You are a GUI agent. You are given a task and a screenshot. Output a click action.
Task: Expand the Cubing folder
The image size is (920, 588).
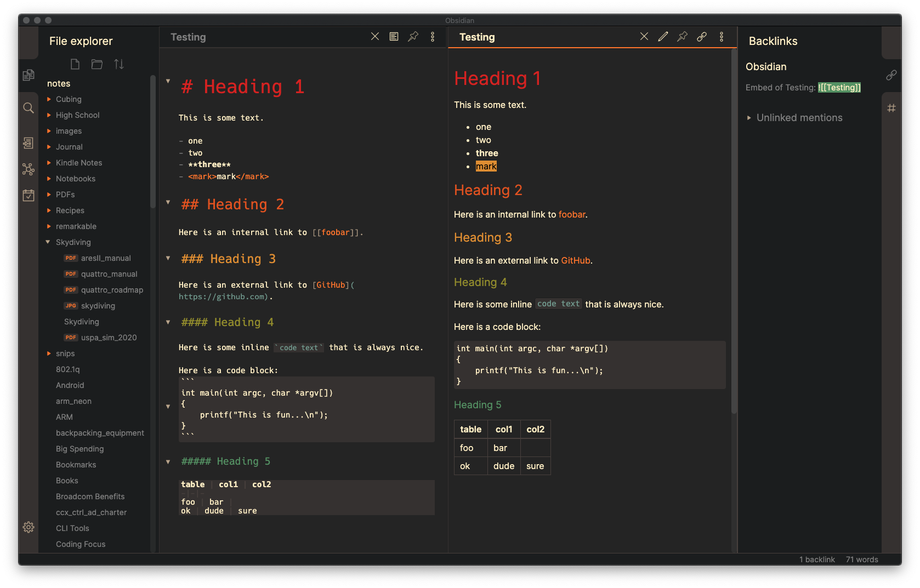(49, 99)
